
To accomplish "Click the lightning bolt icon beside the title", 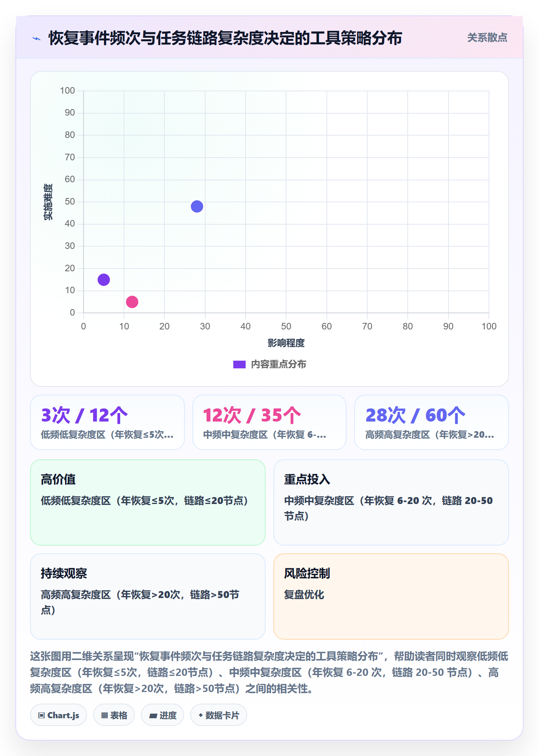I will coord(37,39).
